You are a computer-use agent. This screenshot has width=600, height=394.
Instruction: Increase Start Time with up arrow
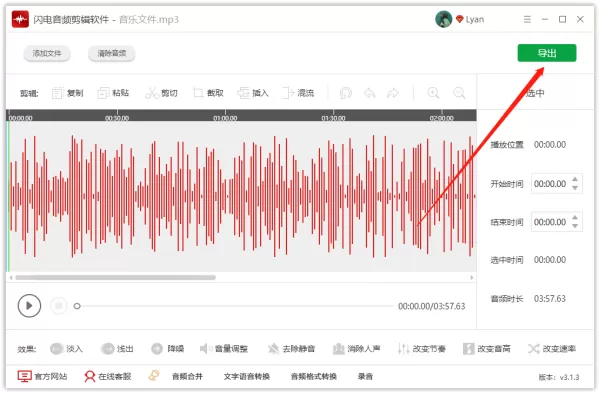point(575,179)
